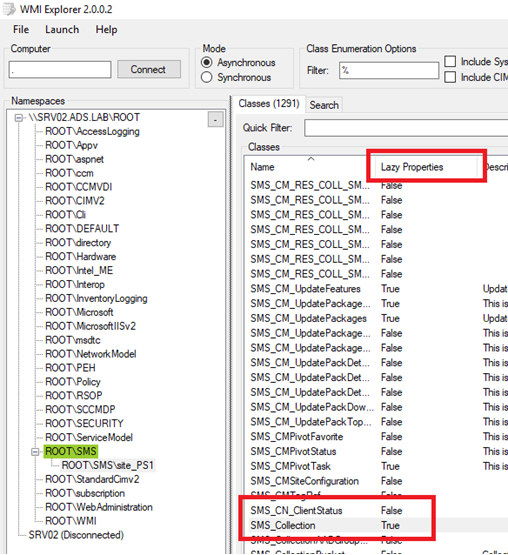This screenshot has height=555, width=508.
Task: Enable the Include Sys checkbox
Action: (450, 61)
